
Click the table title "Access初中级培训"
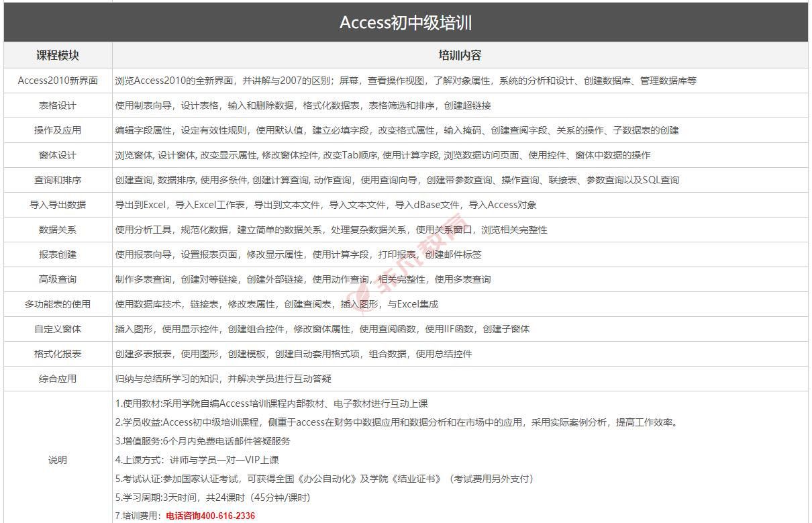406,23
